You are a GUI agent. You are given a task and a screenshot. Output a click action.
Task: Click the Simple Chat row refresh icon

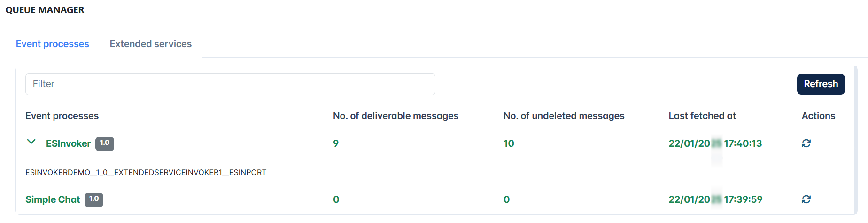tap(806, 199)
